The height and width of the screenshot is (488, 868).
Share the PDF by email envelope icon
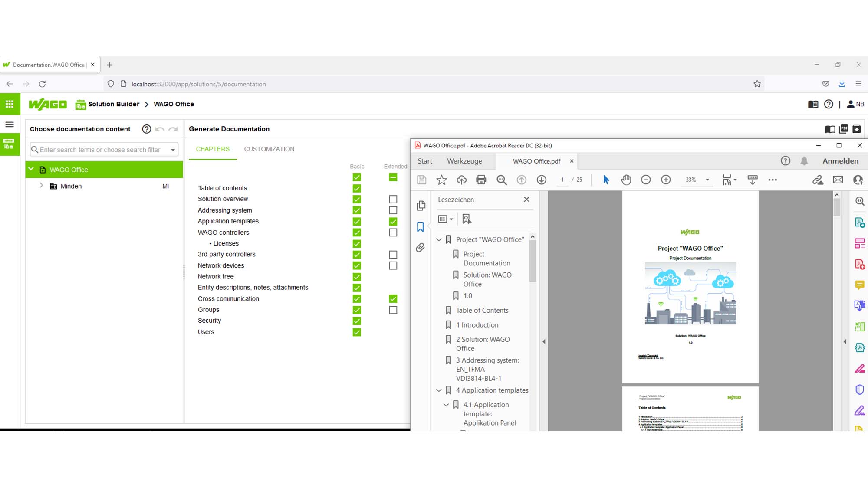(x=838, y=180)
